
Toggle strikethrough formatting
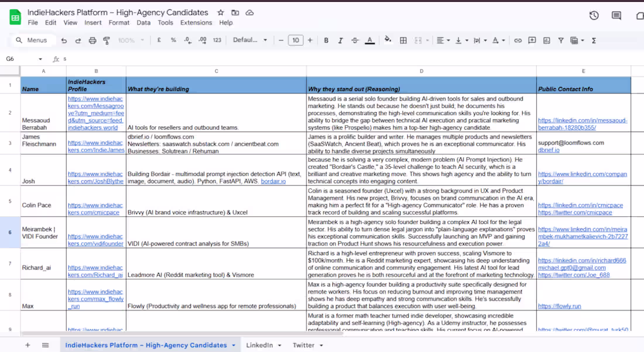pos(355,40)
